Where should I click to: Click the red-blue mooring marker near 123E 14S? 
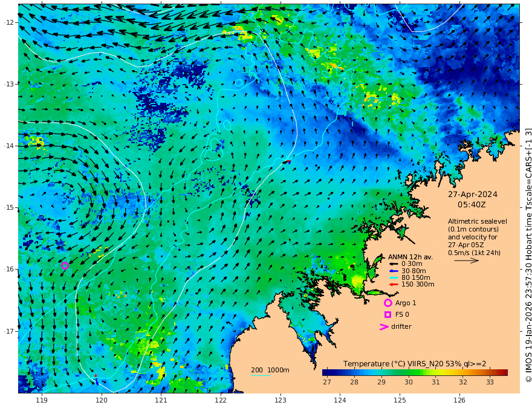click(288, 162)
